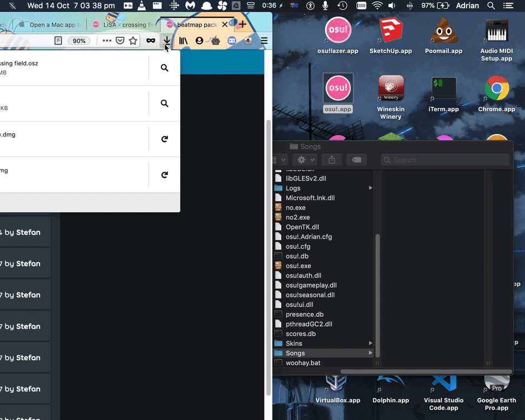Show the KB download in Finder
The height and width of the screenshot is (420, 525).
pyautogui.click(x=164, y=104)
